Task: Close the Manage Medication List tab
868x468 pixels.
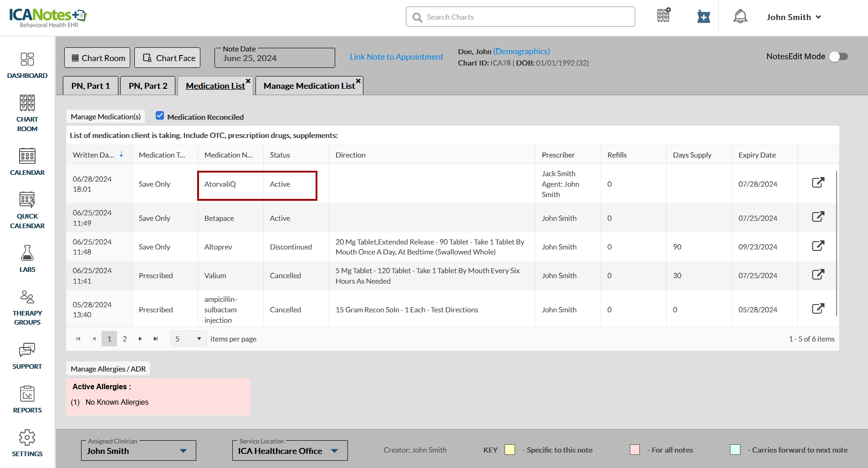Action: click(x=358, y=81)
